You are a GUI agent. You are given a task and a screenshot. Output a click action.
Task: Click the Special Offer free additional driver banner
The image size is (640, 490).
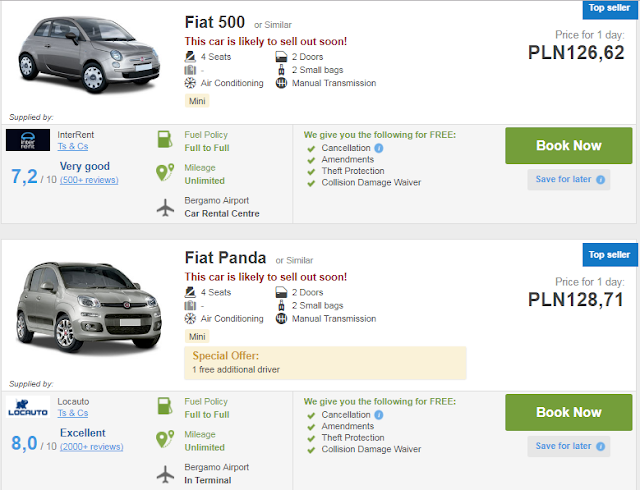[325, 363]
